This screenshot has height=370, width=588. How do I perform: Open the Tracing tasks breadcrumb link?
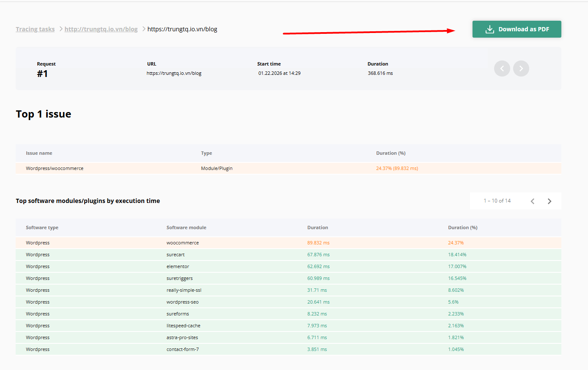pos(35,29)
